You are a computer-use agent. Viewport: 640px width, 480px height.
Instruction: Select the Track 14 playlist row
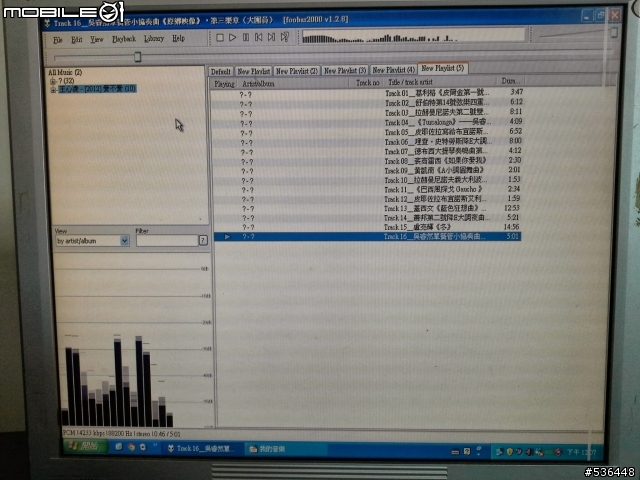tap(367, 218)
